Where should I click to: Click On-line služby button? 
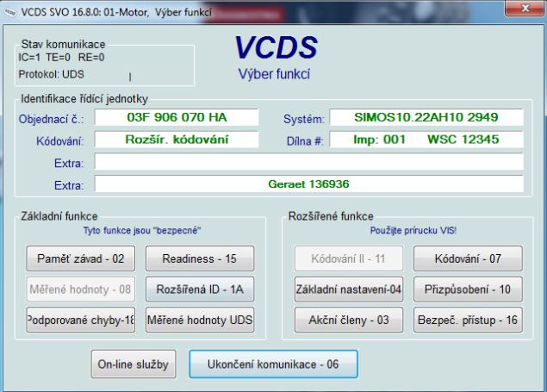pyautogui.click(x=134, y=364)
